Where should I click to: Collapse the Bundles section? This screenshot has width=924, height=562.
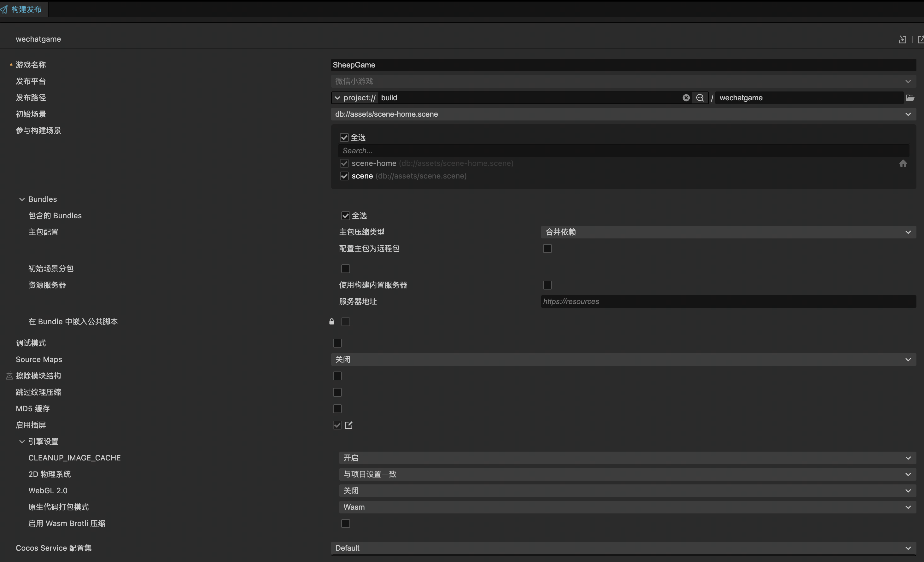click(22, 199)
